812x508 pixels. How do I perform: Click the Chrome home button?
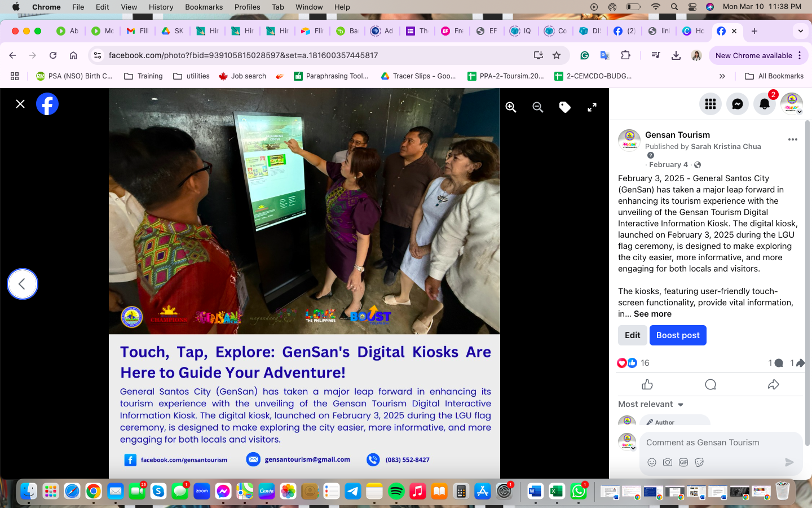(73, 55)
